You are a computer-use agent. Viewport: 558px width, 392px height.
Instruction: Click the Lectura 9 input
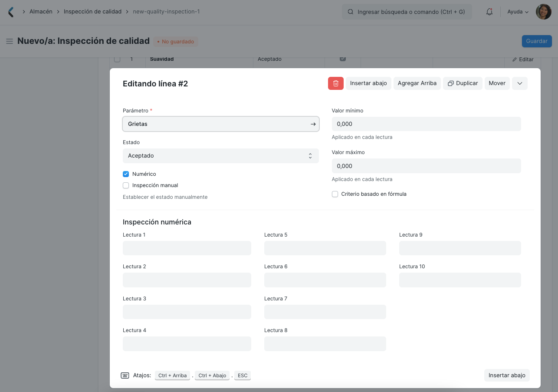(460, 248)
